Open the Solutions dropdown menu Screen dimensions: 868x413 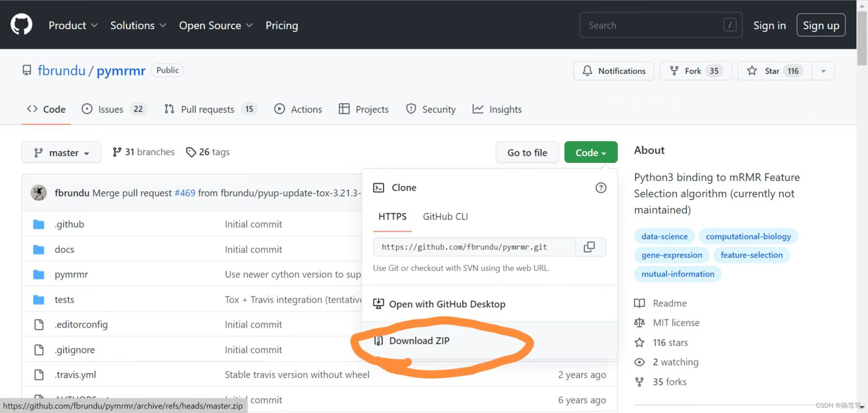[138, 25]
